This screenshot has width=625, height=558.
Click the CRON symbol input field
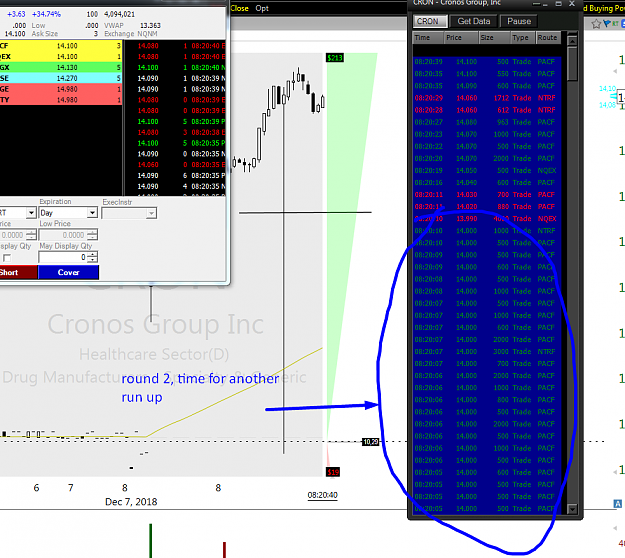430,21
